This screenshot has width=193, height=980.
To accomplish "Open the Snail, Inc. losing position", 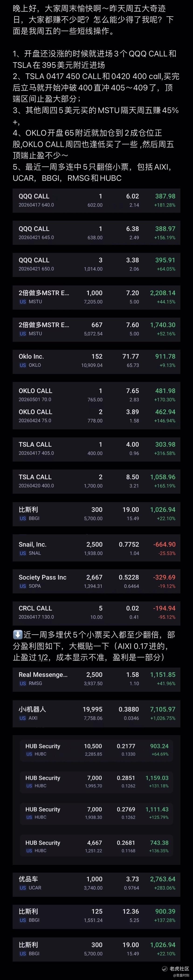I will 96,548.
